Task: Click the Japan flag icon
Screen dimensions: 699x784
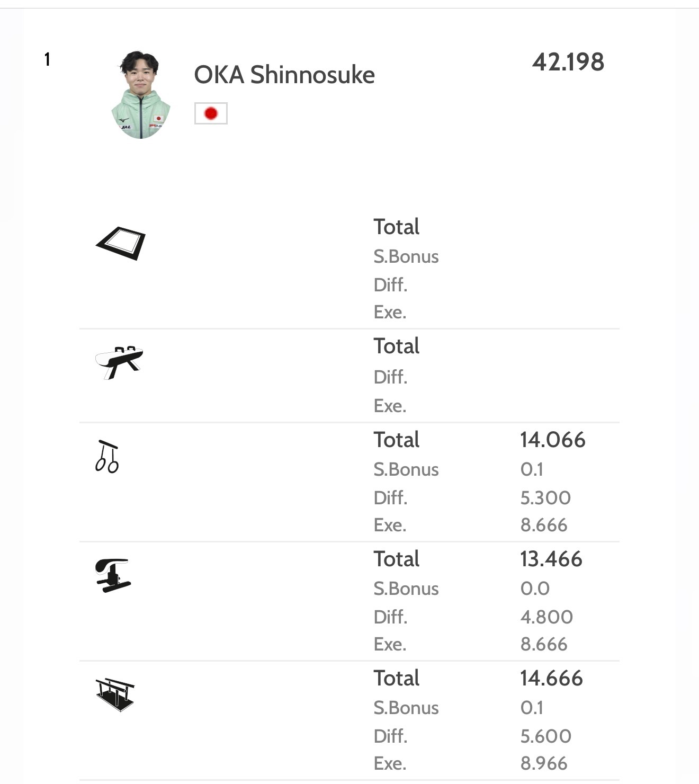Action: point(211,113)
